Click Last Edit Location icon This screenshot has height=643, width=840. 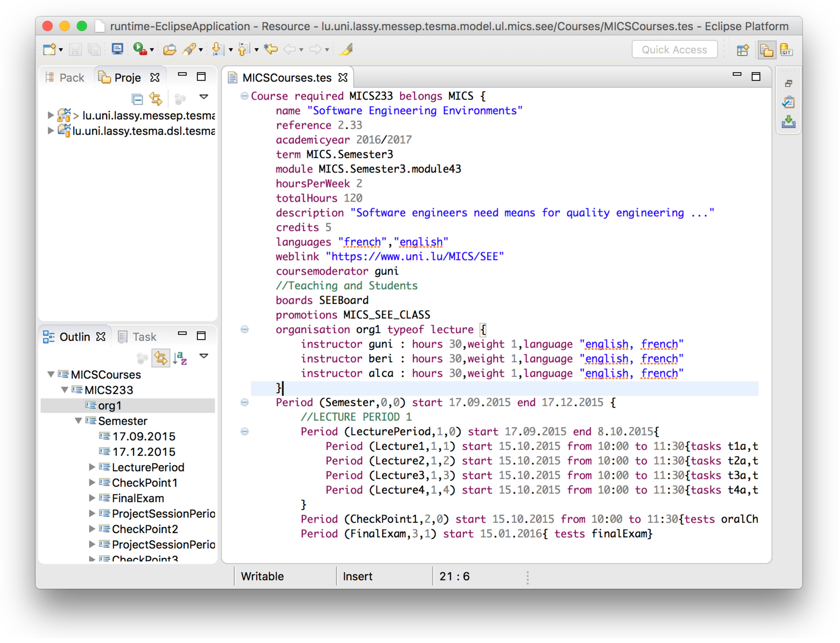pyautogui.click(x=271, y=49)
